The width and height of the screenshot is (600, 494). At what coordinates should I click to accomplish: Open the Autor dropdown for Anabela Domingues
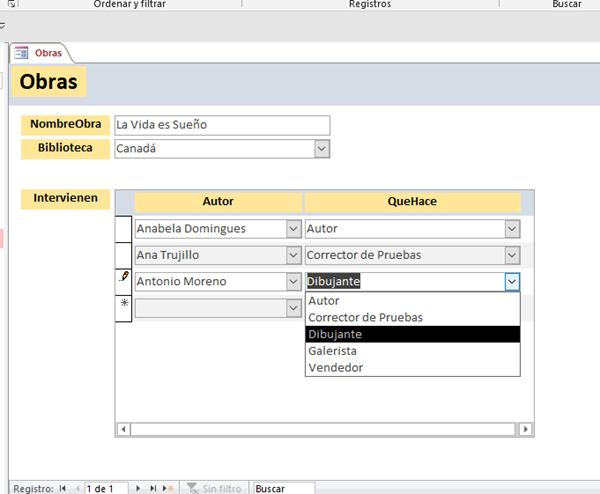tap(293, 229)
